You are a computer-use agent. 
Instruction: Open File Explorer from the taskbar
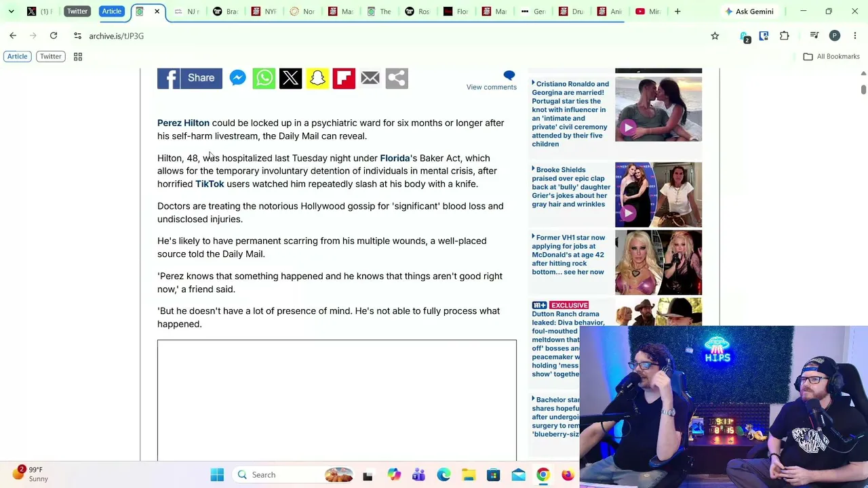tap(469, 475)
